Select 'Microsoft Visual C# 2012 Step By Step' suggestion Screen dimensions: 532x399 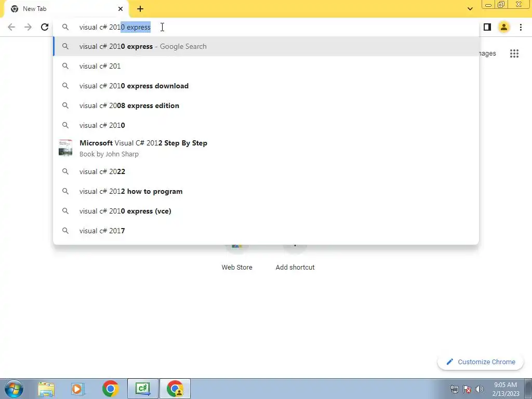coord(266,148)
